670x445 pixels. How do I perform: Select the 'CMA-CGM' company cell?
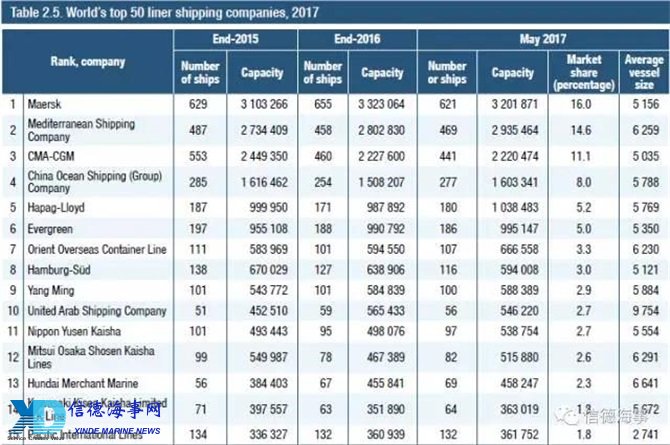tap(51, 156)
